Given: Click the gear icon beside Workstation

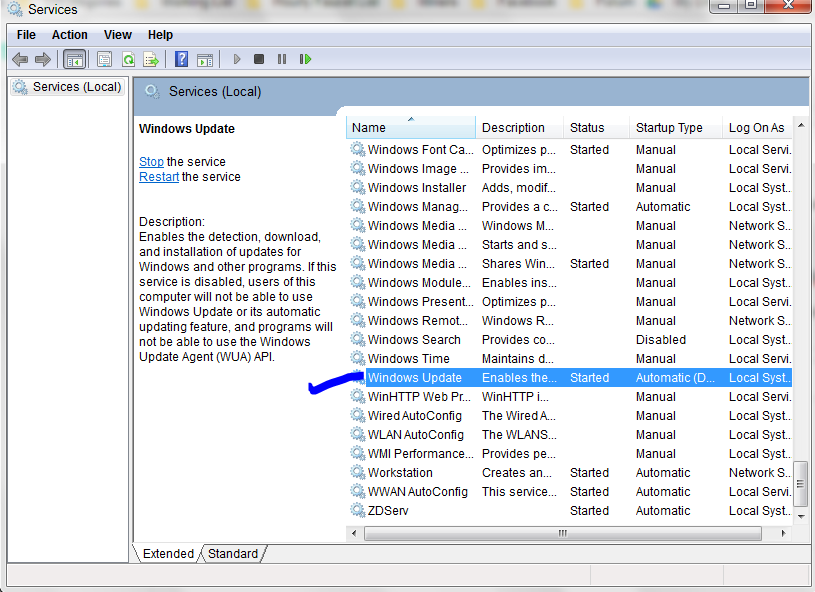Looking at the screenshot, I should click(358, 472).
